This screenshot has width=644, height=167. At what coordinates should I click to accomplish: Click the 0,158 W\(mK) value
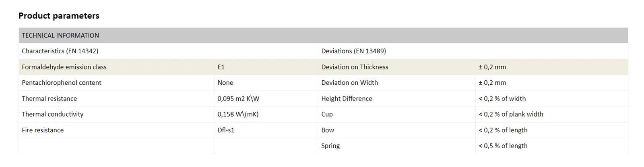tap(238, 114)
